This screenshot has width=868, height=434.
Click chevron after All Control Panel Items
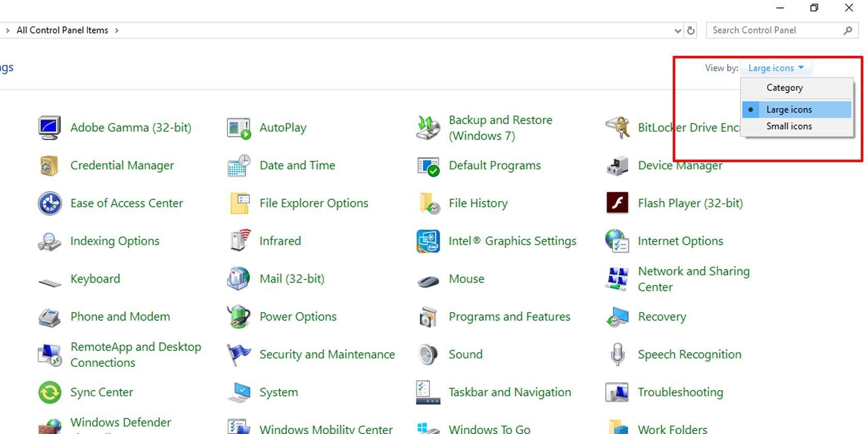117,30
